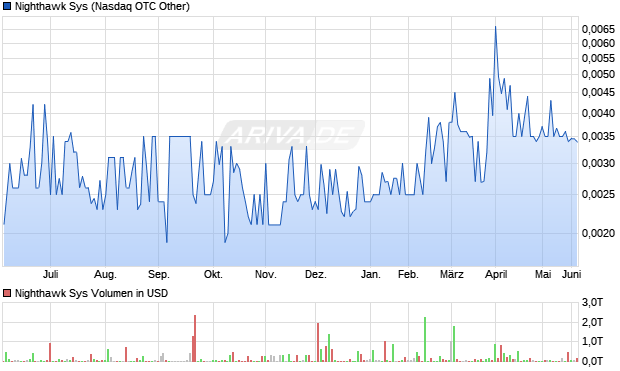Click the 0,0050 price axis value
The image size is (620, 371).
(x=598, y=74)
